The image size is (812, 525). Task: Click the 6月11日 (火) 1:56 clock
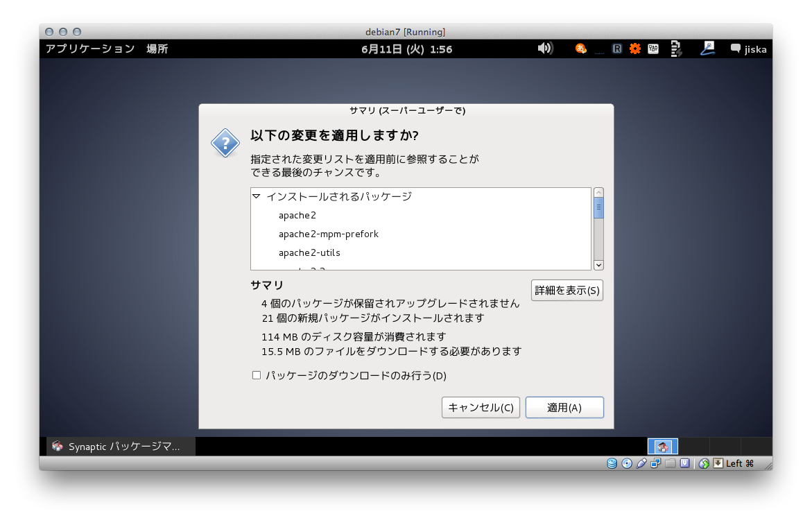406,49
